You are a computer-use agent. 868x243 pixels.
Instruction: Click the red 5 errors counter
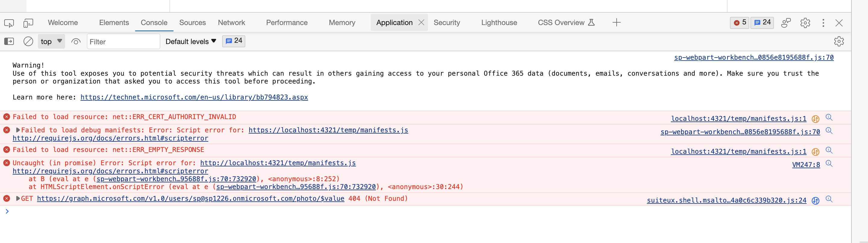tap(740, 23)
